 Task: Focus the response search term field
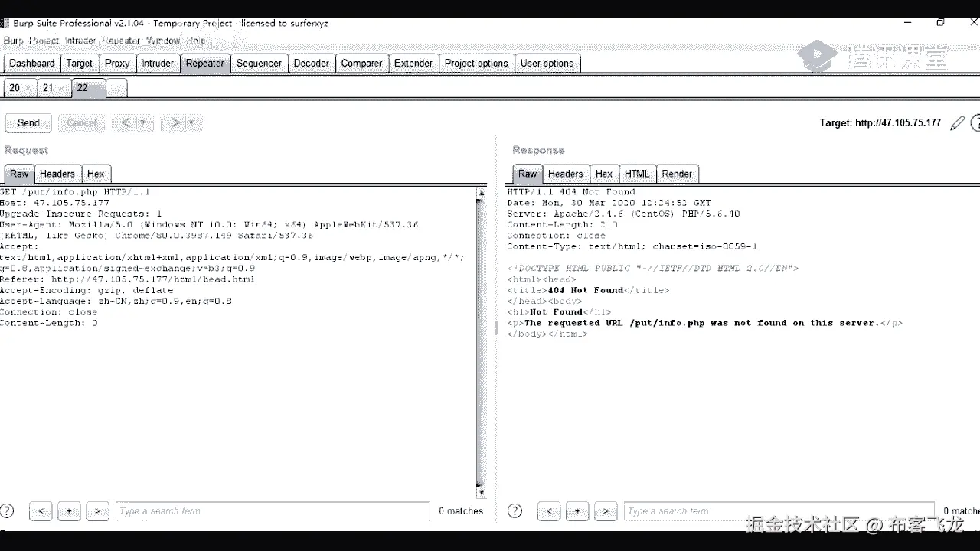(779, 510)
